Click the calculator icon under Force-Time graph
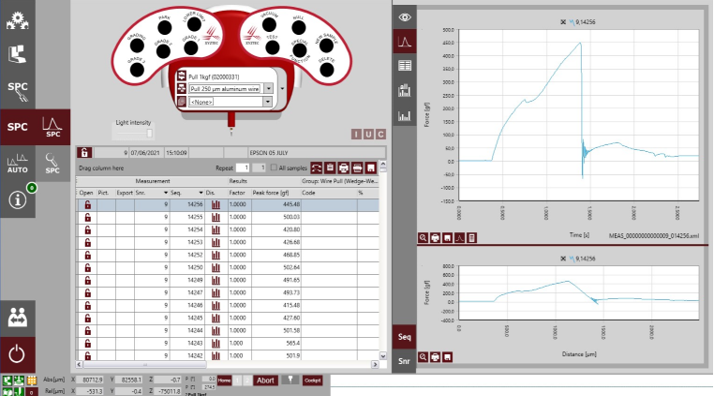This screenshot has height=396, width=714. (472, 238)
